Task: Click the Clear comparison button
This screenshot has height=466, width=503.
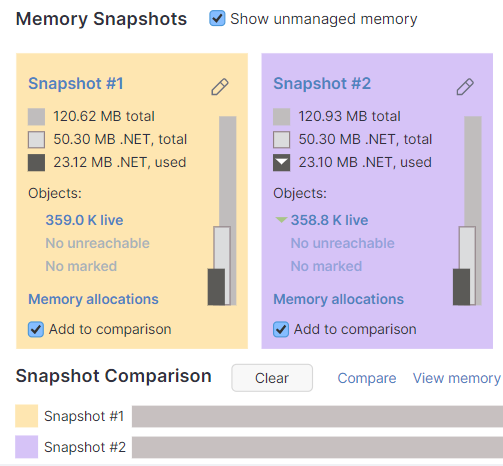Action: (272, 378)
